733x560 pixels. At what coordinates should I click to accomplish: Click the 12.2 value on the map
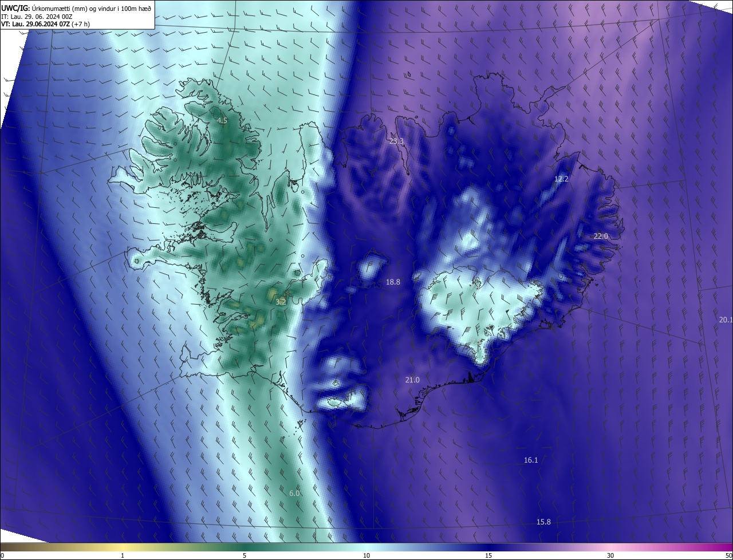561,179
